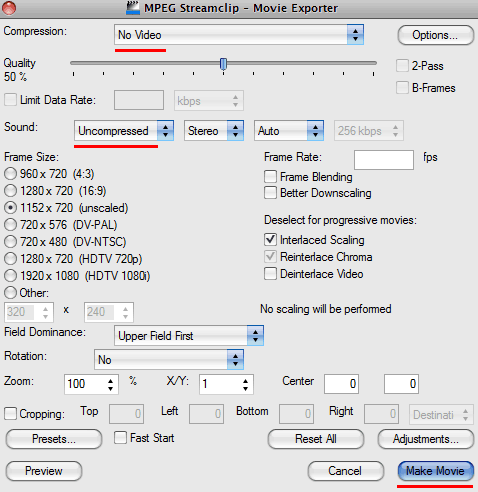Open the Compression dropdown showing No Video
This screenshot has height=492, width=478.
pos(239,35)
